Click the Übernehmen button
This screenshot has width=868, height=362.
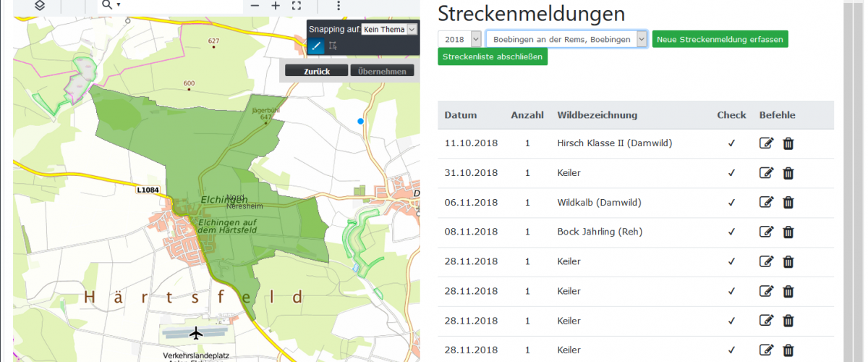(382, 71)
